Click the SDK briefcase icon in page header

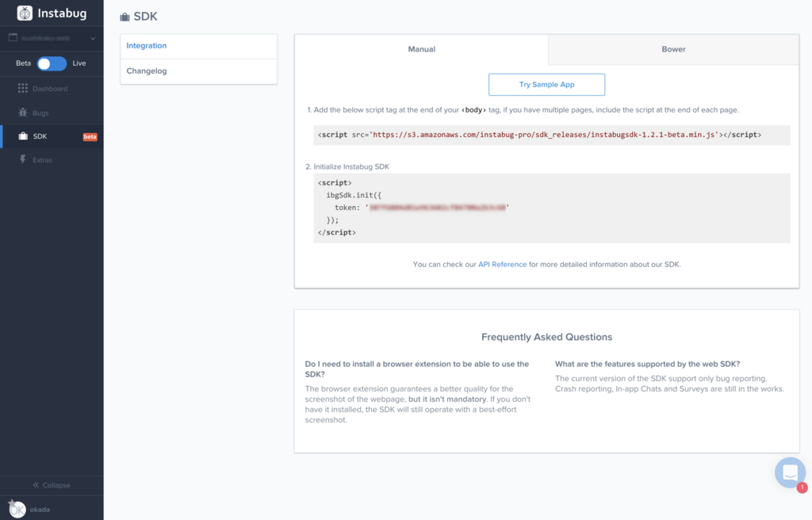coord(124,17)
